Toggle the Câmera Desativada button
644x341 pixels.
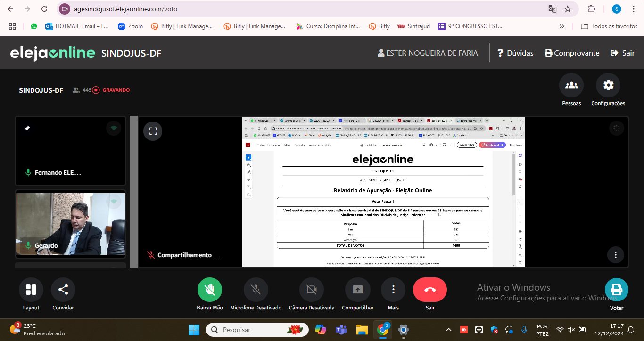311,290
